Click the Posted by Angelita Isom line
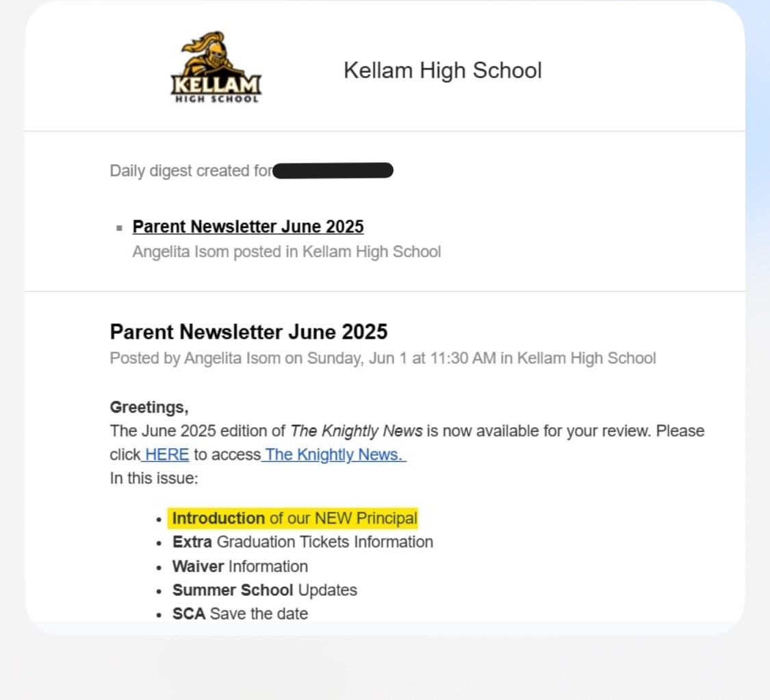This screenshot has height=700, width=770. [383, 359]
